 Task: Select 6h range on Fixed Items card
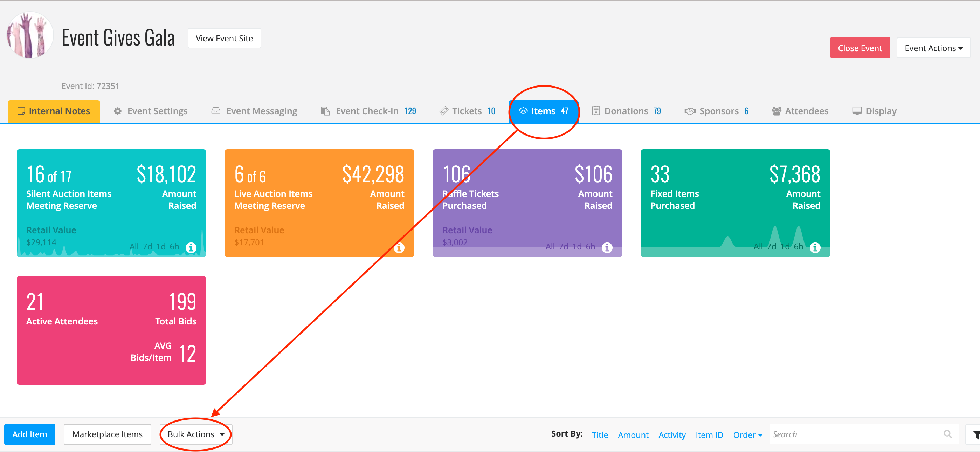799,247
